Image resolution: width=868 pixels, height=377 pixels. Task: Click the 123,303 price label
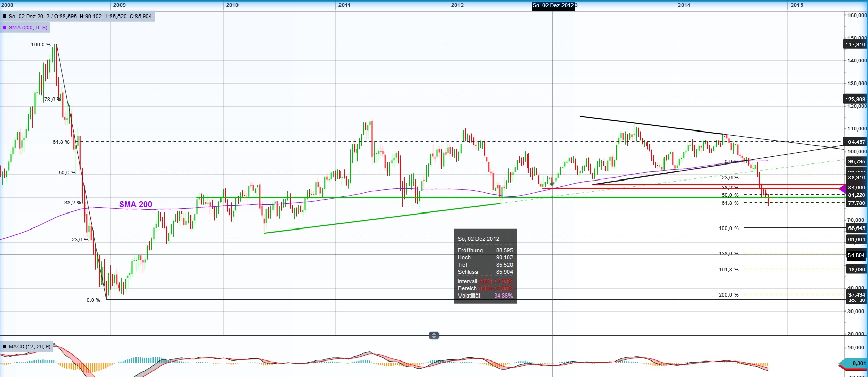pyautogui.click(x=855, y=99)
